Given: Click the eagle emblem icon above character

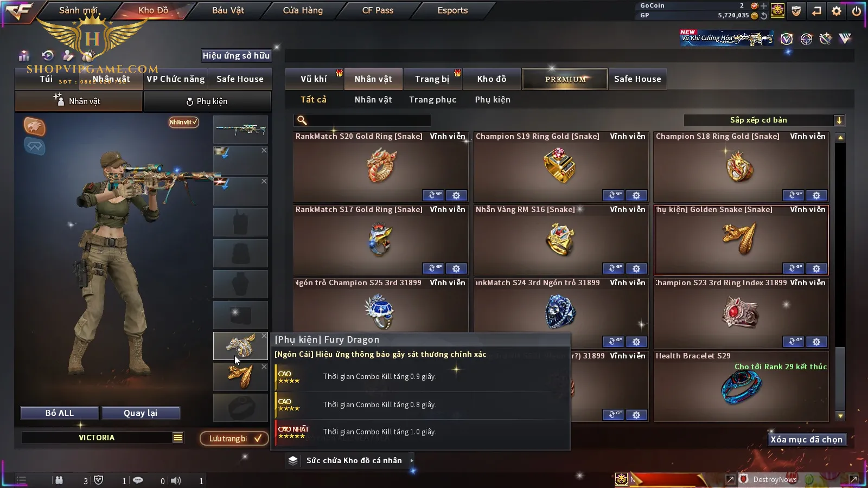Looking at the screenshot, I should click(34, 126).
